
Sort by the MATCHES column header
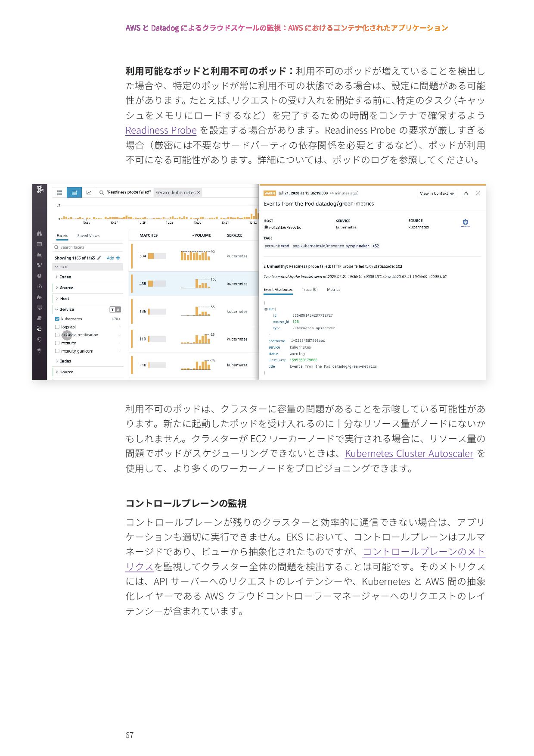[x=149, y=235]
